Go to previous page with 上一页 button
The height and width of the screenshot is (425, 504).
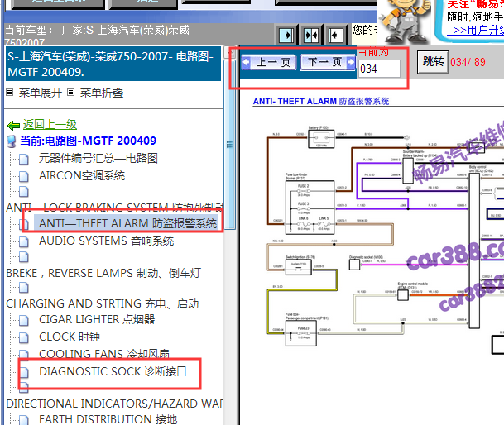tap(268, 62)
